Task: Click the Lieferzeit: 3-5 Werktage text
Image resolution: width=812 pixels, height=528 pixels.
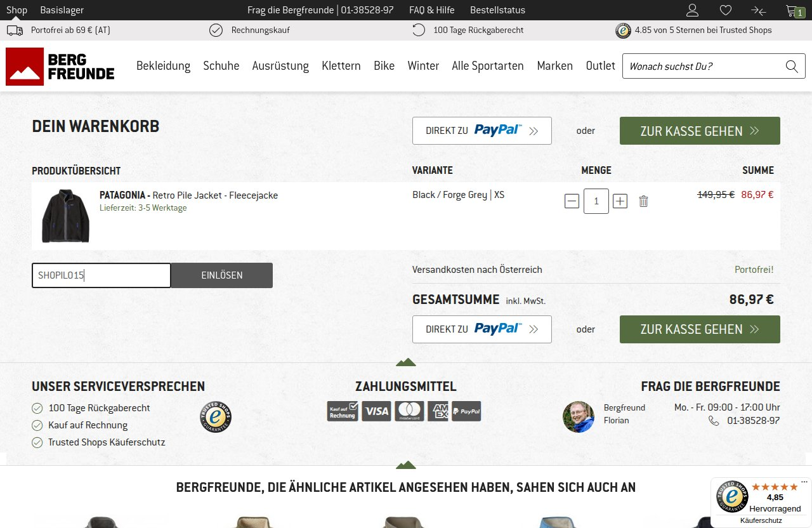Action: click(x=143, y=208)
